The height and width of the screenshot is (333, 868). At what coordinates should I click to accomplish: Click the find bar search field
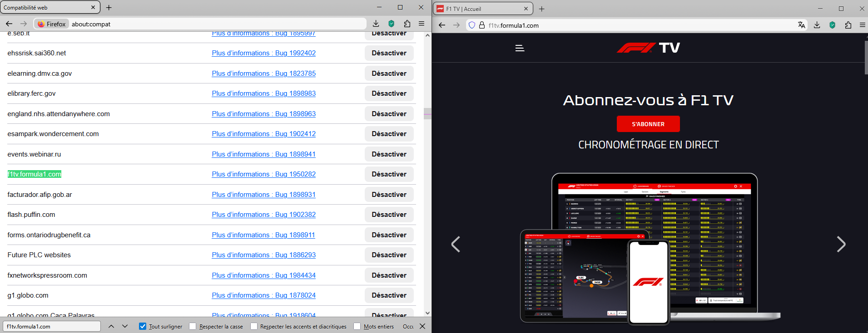coord(52,326)
